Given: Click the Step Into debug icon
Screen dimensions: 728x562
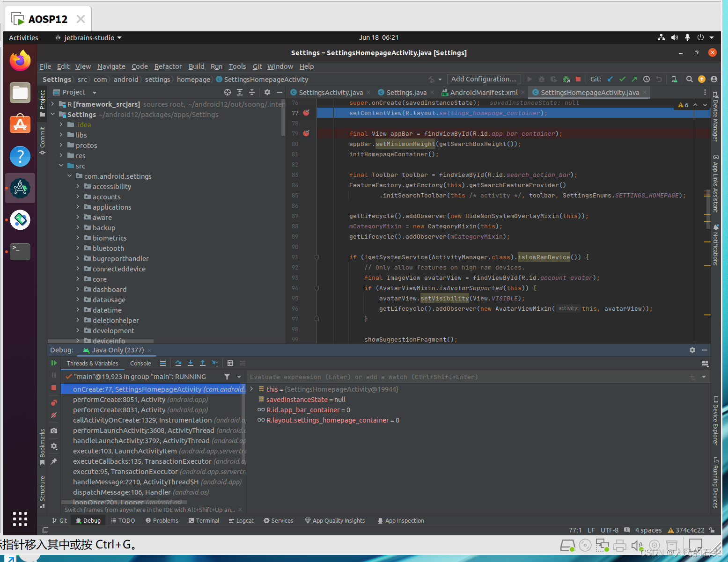Looking at the screenshot, I should 191,363.
